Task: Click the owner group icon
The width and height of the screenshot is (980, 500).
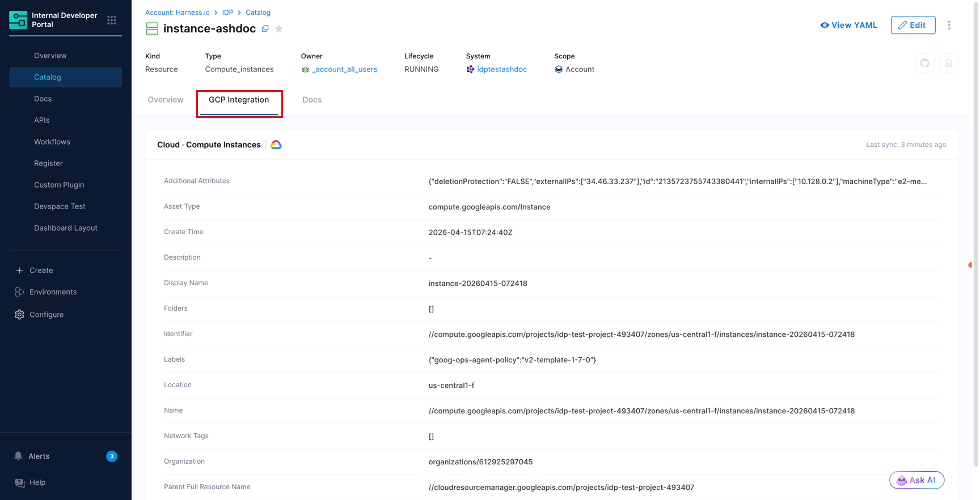Action: pos(306,70)
